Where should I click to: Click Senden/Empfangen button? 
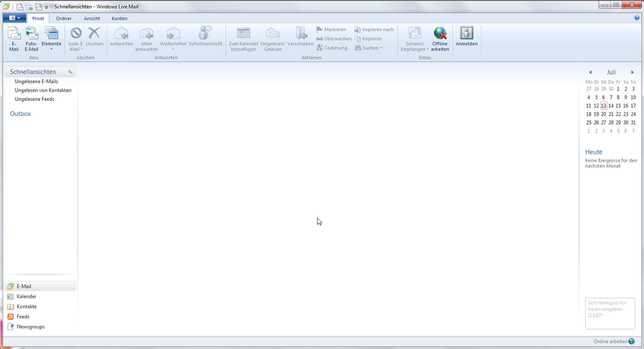pyautogui.click(x=415, y=39)
